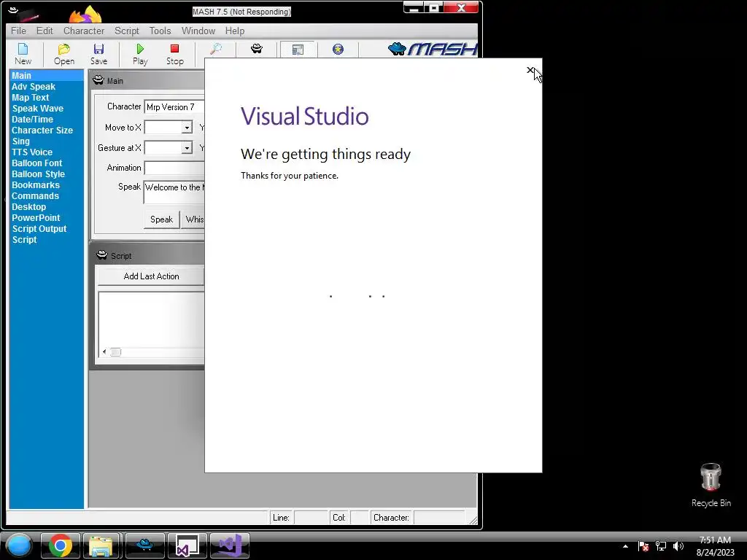Show hidden system tray icons
The image size is (747, 560).
(625, 546)
